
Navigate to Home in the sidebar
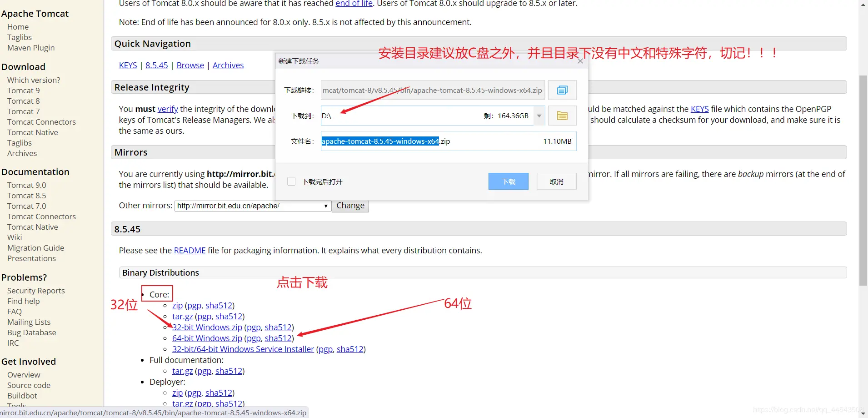click(x=18, y=26)
